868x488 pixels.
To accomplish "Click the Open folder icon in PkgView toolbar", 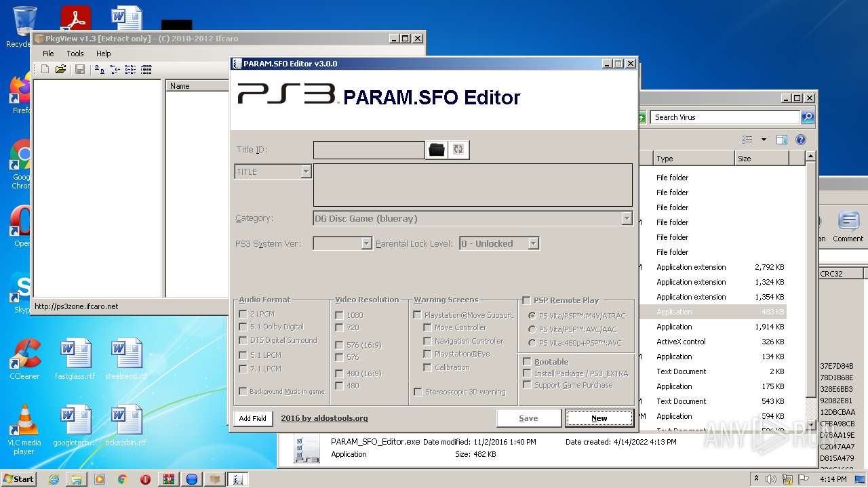I will [x=61, y=69].
